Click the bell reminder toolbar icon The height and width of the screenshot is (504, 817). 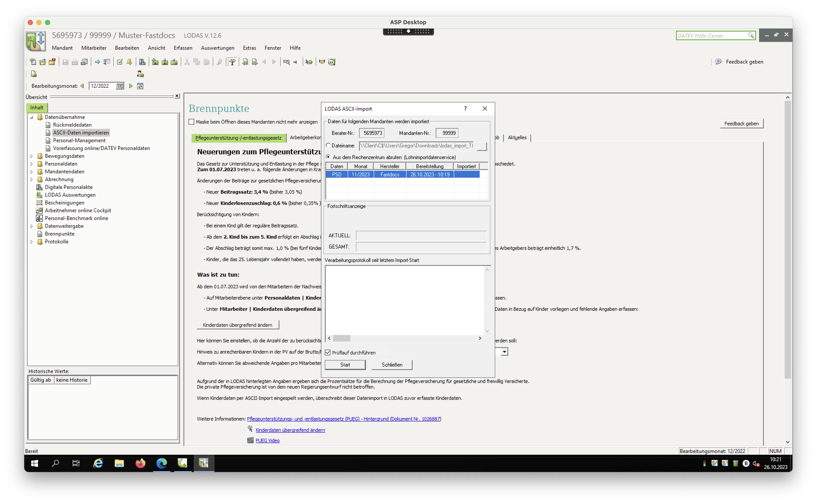(129, 62)
